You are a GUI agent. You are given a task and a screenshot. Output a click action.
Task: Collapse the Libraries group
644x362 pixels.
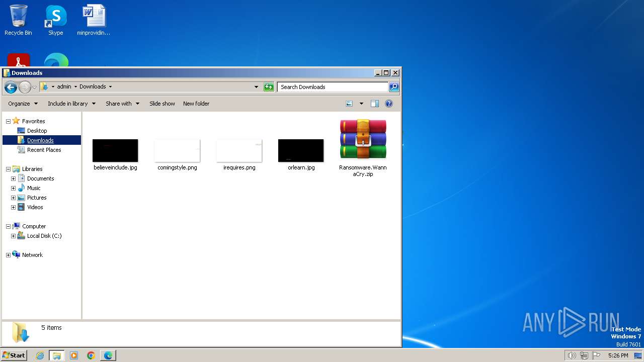[x=8, y=169]
